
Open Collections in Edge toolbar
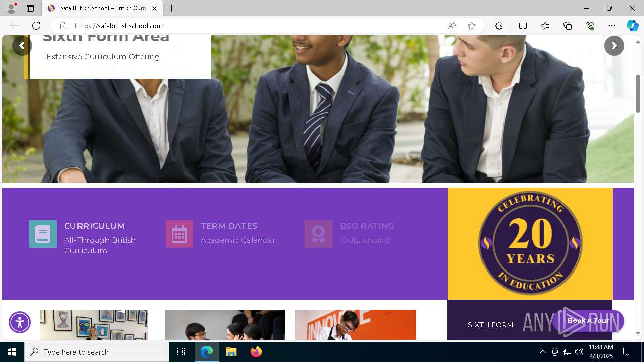tap(568, 26)
